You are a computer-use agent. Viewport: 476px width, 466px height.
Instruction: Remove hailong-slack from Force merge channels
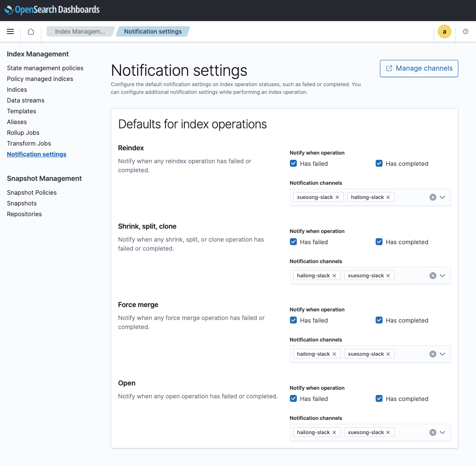pos(334,354)
